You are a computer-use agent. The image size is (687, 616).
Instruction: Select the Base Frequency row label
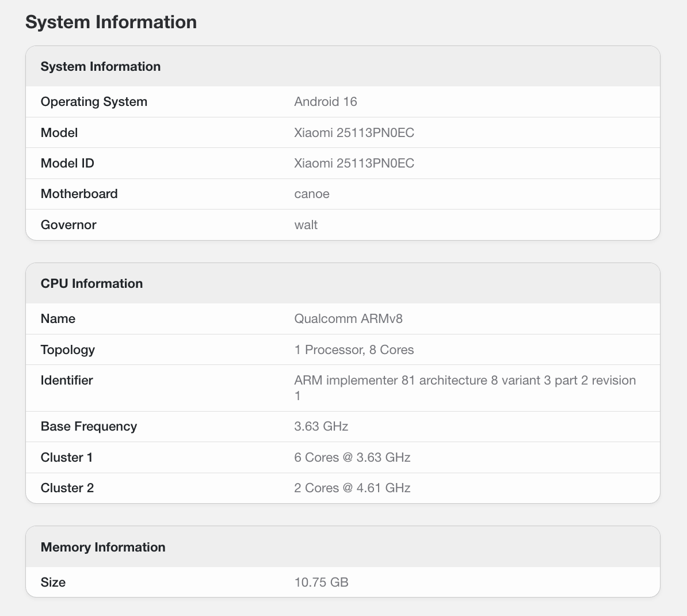(89, 427)
